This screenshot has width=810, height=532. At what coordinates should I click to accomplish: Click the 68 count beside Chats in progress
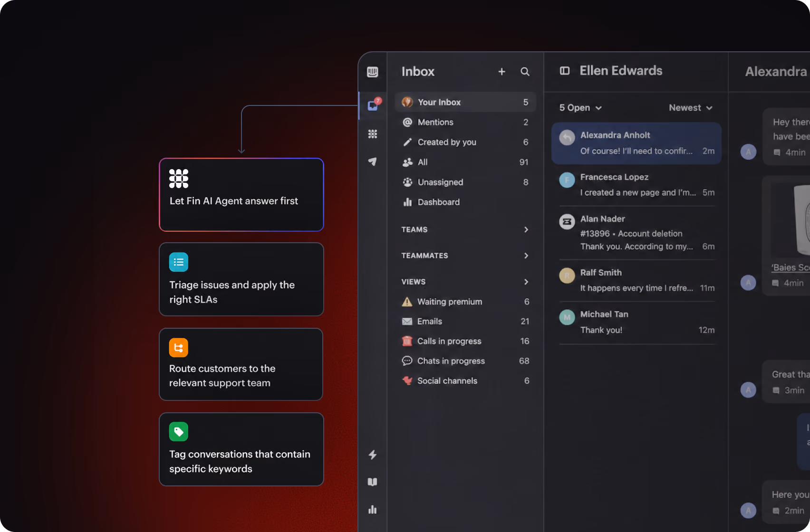(x=524, y=361)
